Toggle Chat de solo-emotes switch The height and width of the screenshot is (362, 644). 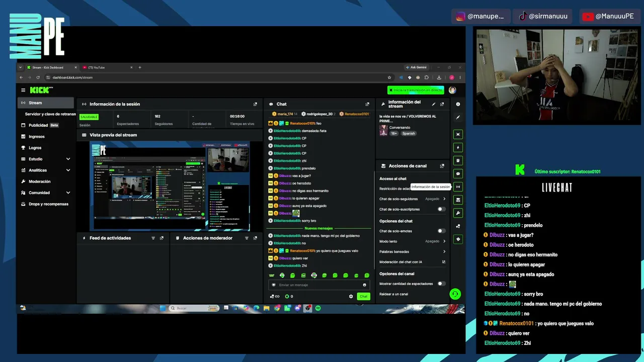click(441, 231)
